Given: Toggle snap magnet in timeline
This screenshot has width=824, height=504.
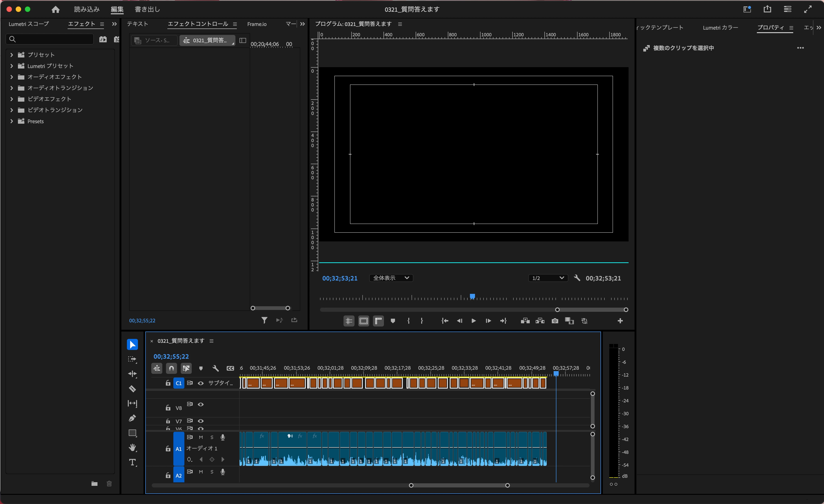Looking at the screenshot, I should click(172, 368).
